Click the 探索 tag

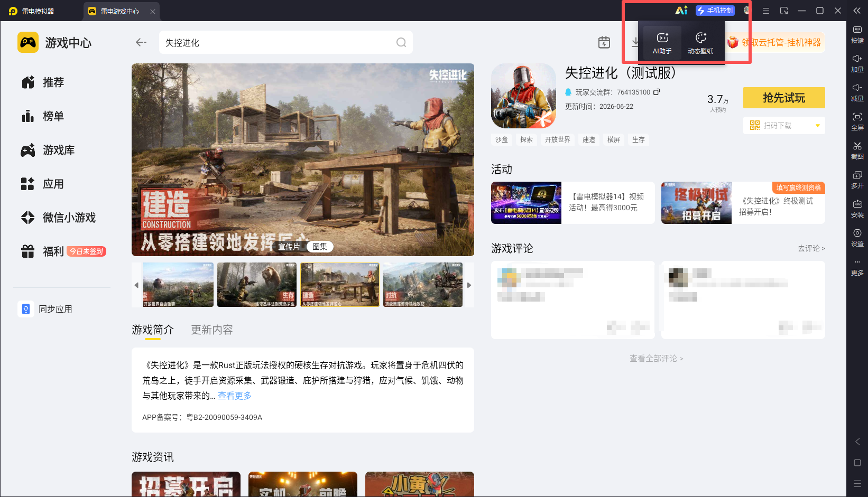tap(527, 139)
